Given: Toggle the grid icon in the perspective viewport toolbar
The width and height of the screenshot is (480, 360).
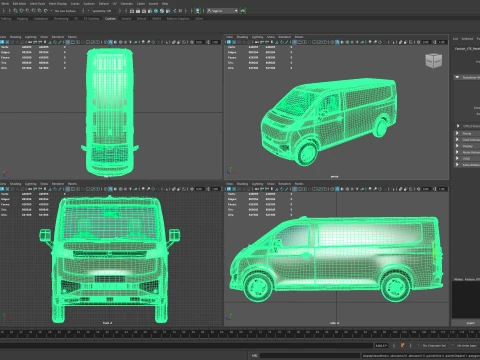Looking at the screenshot, I should click(x=294, y=42).
